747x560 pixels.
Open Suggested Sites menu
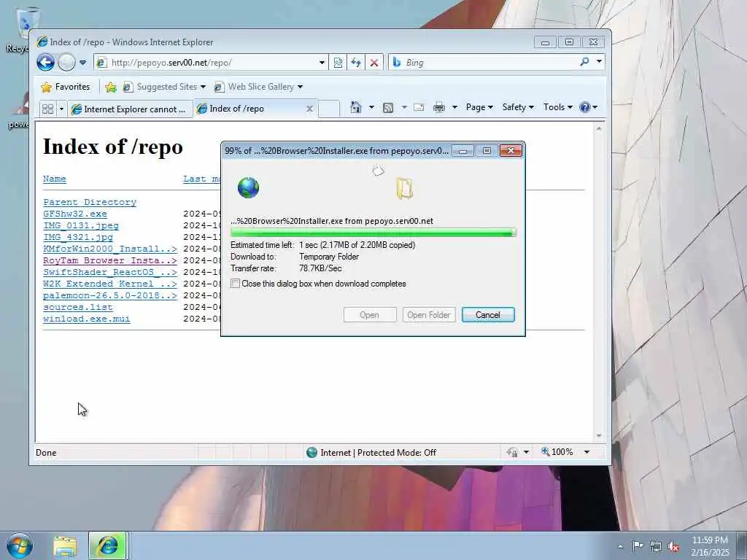point(164,87)
